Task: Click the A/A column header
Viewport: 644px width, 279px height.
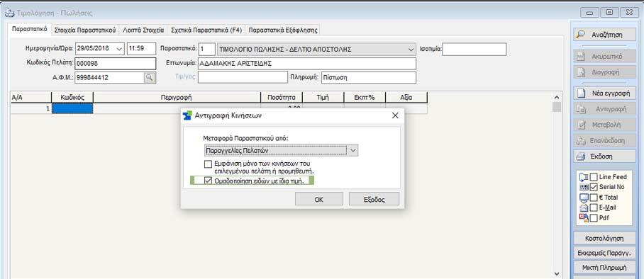Action: [30, 98]
